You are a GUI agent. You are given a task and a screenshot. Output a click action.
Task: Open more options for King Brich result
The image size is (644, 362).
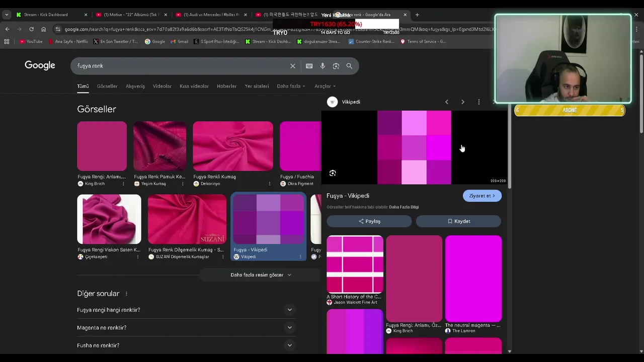coord(123,184)
